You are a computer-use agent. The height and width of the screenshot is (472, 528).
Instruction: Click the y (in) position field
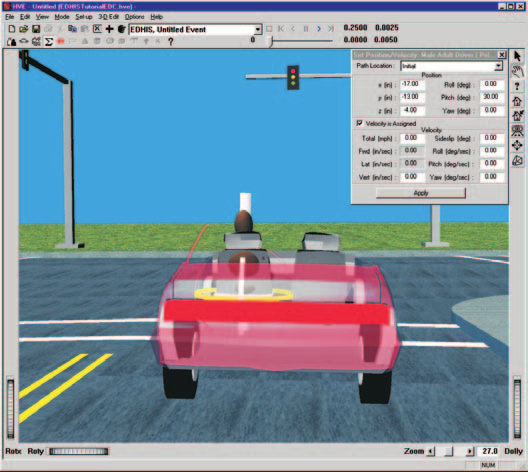(412, 97)
